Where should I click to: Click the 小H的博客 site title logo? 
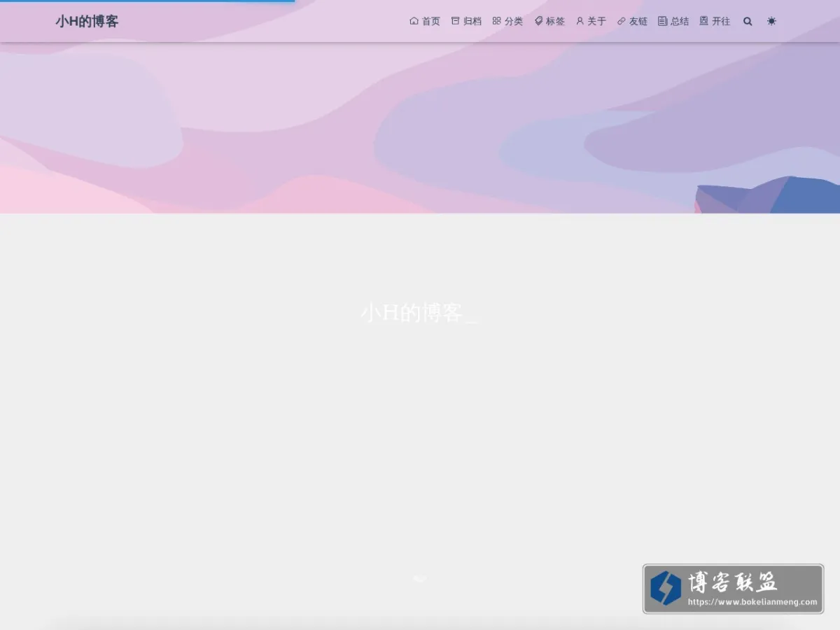click(87, 22)
